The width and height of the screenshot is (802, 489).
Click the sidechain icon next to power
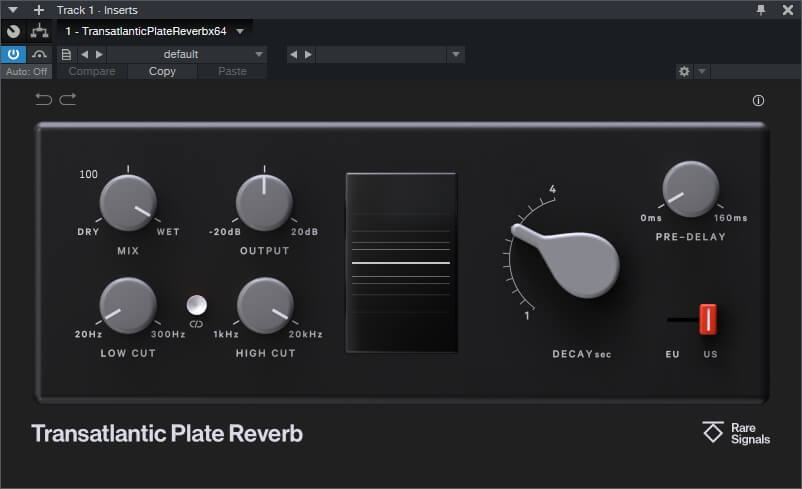pos(39,54)
